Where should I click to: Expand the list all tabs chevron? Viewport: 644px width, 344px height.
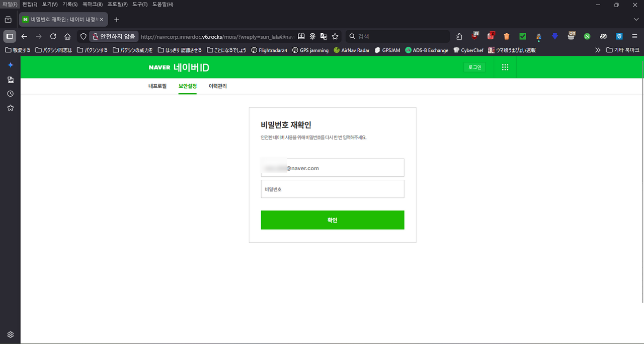tap(636, 20)
